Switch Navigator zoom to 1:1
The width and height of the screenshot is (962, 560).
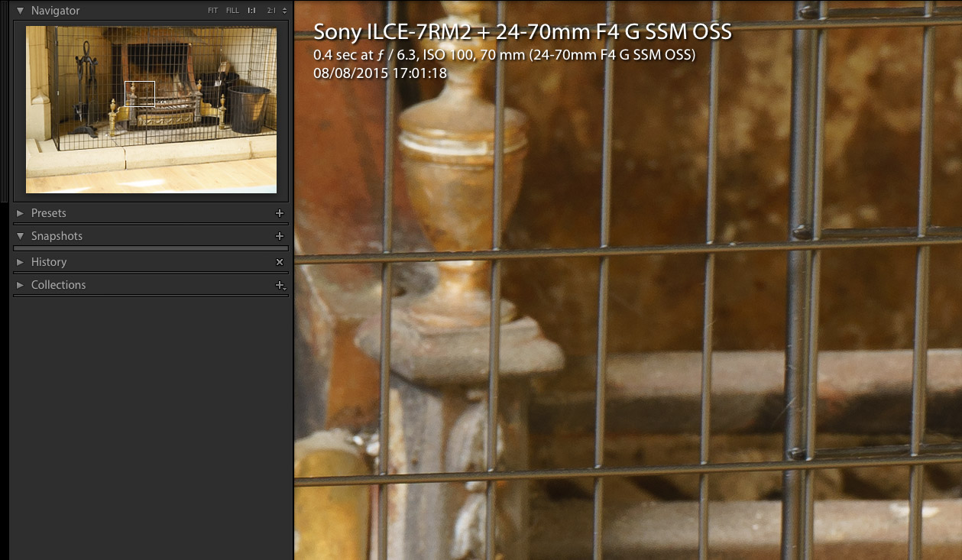[x=251, y=11]
